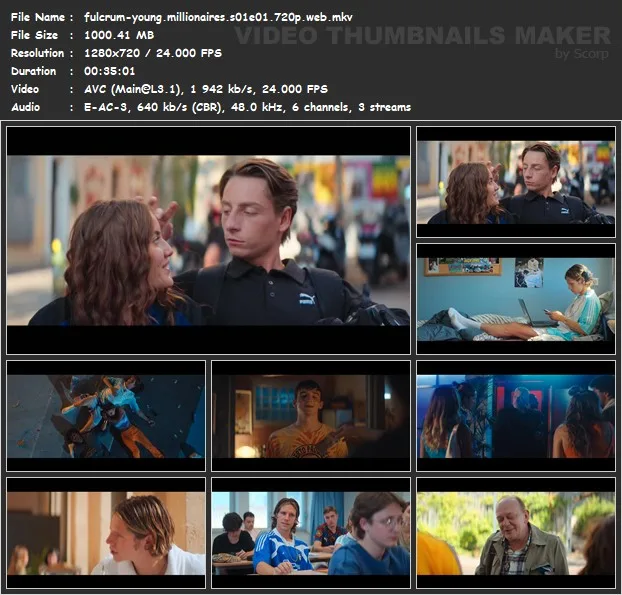Viewport: 622px width, 595px height.
Task: Open thumbnail of boy in yellow tie-dye shirt
Action: 311,416
